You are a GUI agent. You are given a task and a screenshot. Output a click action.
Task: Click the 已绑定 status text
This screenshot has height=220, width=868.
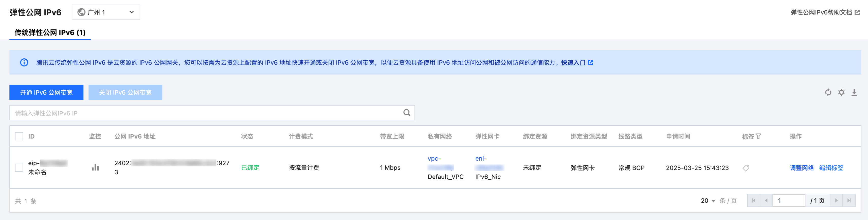tap(250, 168)
